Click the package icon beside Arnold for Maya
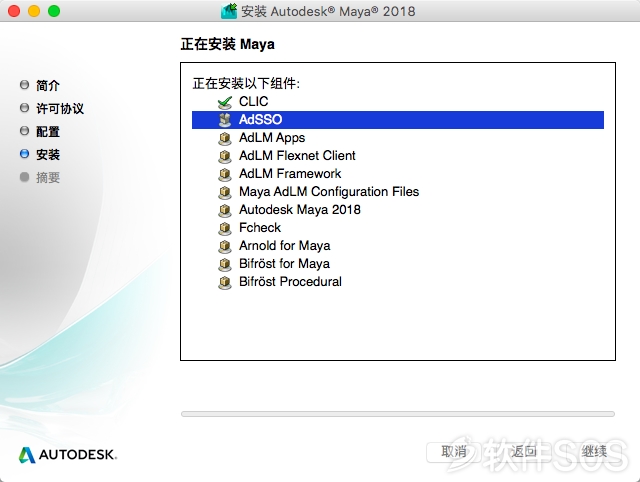This screenshot has width=640, height=482. tap(224, 246)
